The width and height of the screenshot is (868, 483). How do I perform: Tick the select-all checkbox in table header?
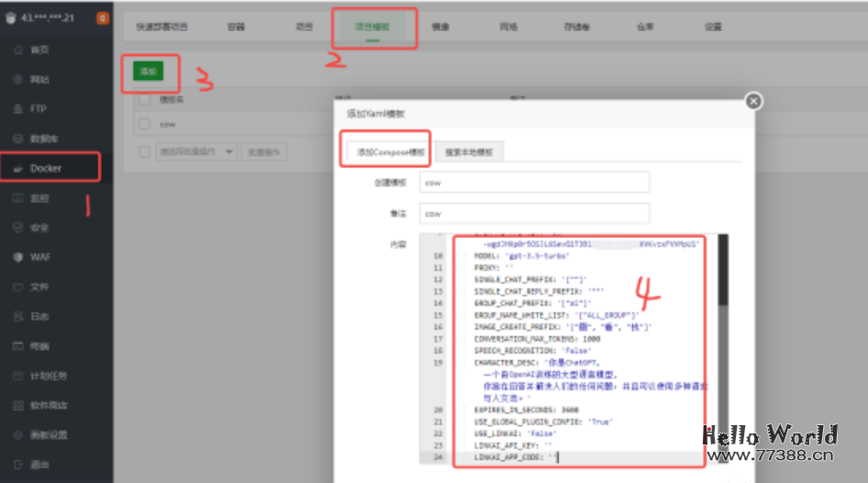point(144,100)
